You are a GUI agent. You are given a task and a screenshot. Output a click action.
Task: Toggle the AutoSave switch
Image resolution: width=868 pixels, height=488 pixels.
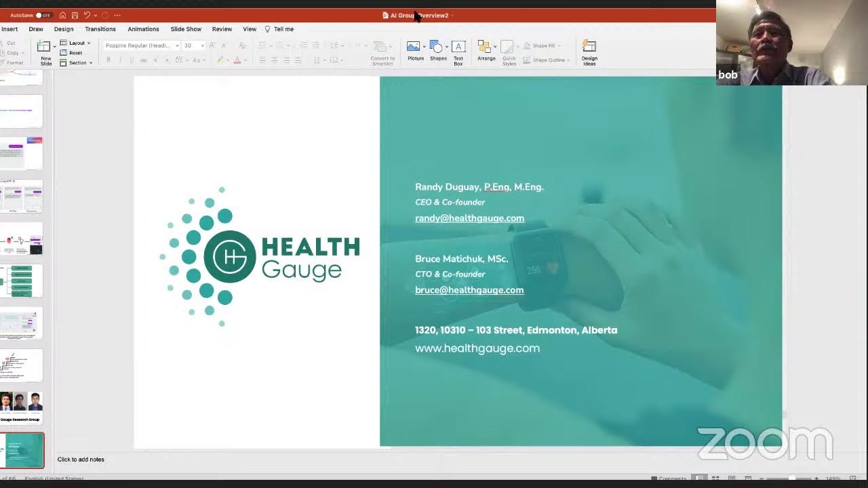tap(43, 15)
